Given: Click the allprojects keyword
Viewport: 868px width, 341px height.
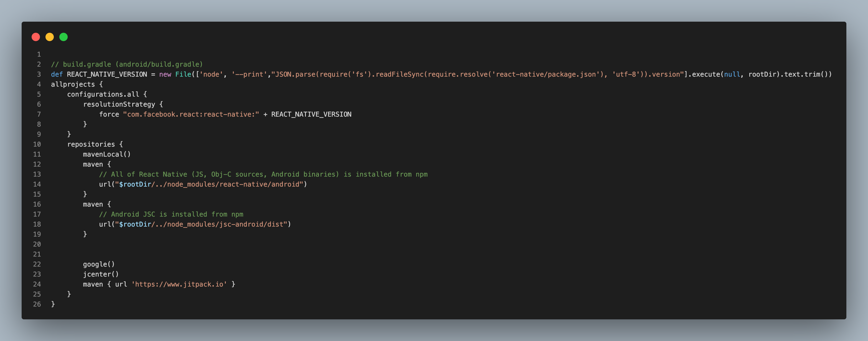Looking at the screenshot, I should tap(73, 84).
